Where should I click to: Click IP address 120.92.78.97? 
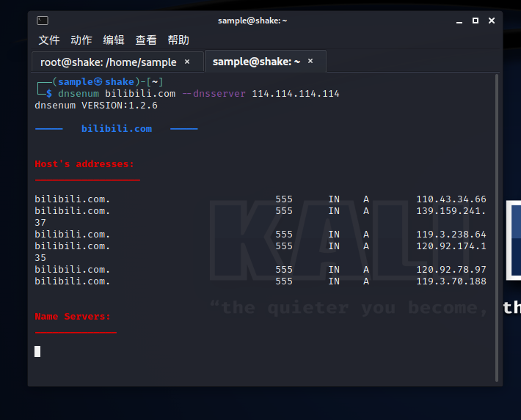tap(451, 270)
